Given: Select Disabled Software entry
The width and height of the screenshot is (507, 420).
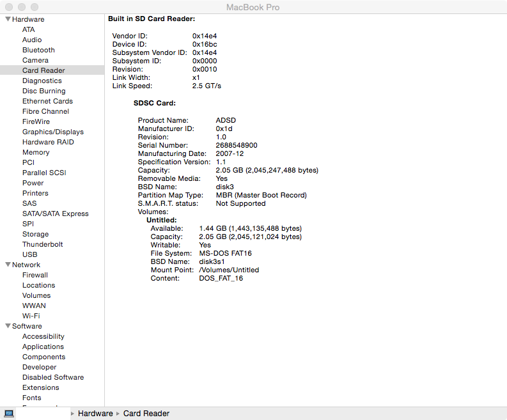Looking at the screenshot, I should (x=53, y=377).
